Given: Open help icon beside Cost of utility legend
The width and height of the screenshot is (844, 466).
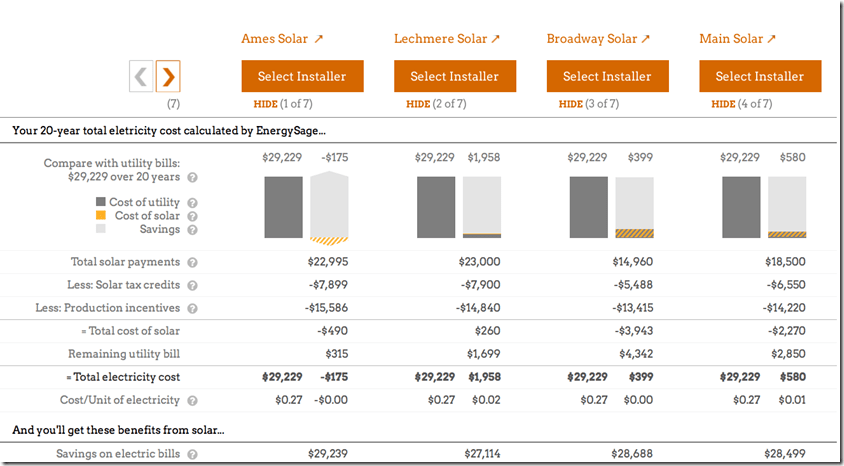Looking at the screenshot, I should [192, 202].
